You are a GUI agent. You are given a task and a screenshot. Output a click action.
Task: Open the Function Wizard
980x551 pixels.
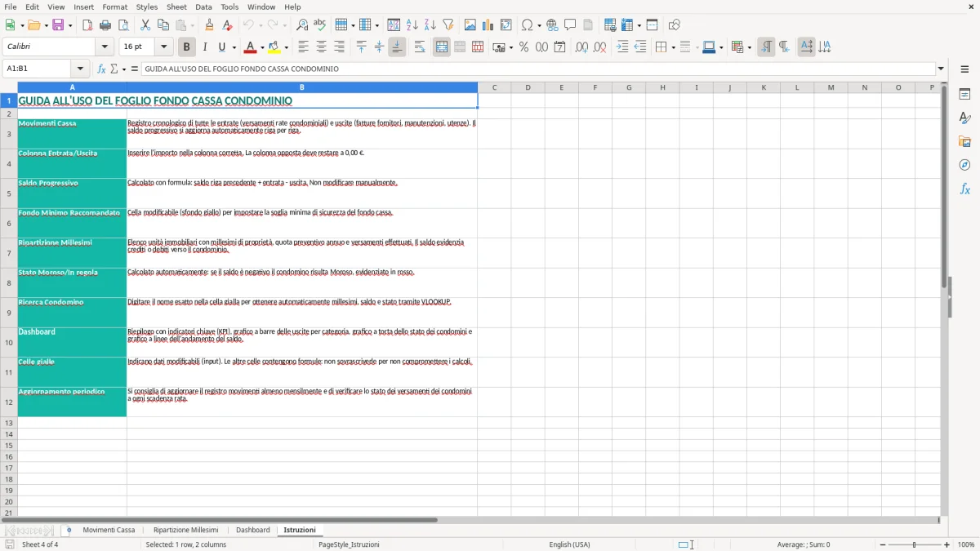tap(102, 69)
